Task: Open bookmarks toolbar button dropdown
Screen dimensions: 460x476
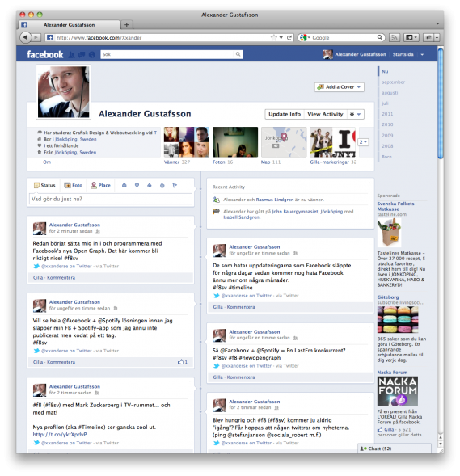Action: coord(411,37)
